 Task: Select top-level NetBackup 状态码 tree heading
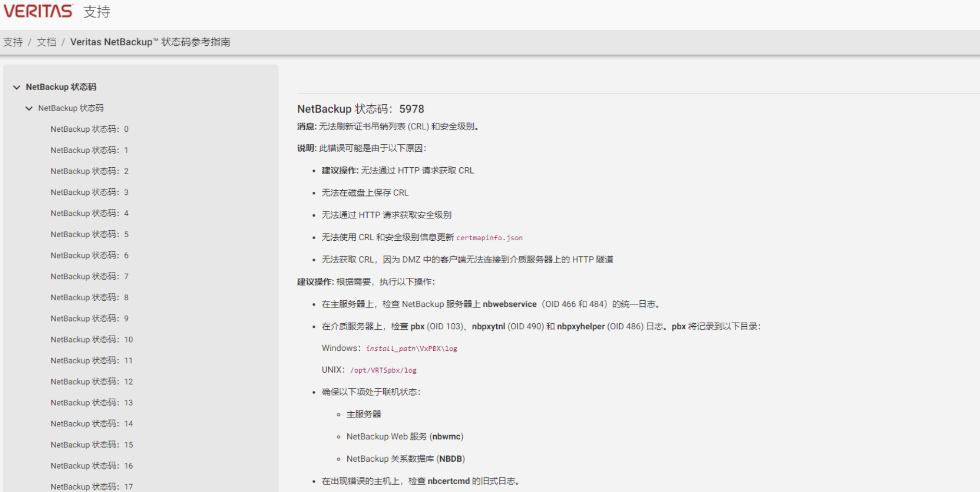click(x=61, y=87)
